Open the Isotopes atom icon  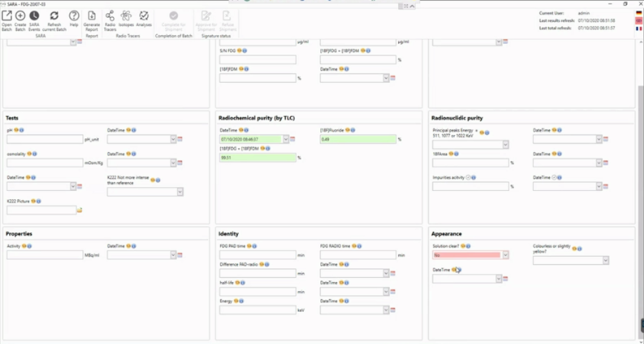126,16
